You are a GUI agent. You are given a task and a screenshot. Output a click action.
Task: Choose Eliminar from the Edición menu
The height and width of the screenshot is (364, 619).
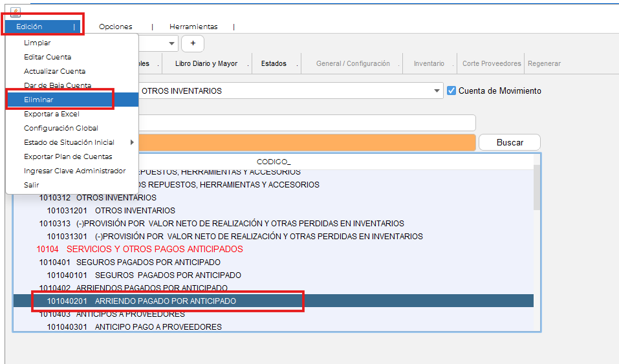(x=39, y=100)
